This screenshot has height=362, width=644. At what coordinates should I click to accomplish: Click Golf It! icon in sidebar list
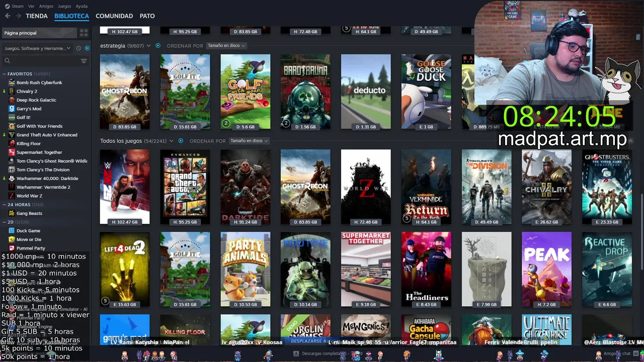click(x=12, y=118)
